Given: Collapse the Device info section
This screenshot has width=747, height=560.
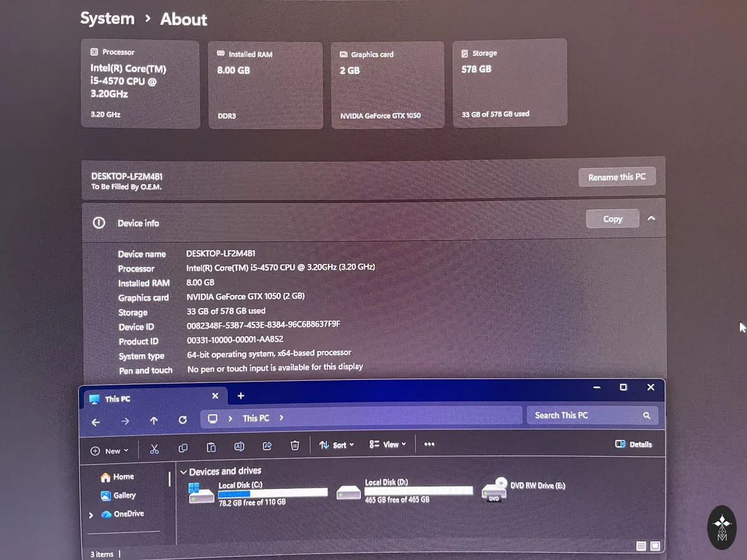Looking at the screenshot, I should point(651,218).
